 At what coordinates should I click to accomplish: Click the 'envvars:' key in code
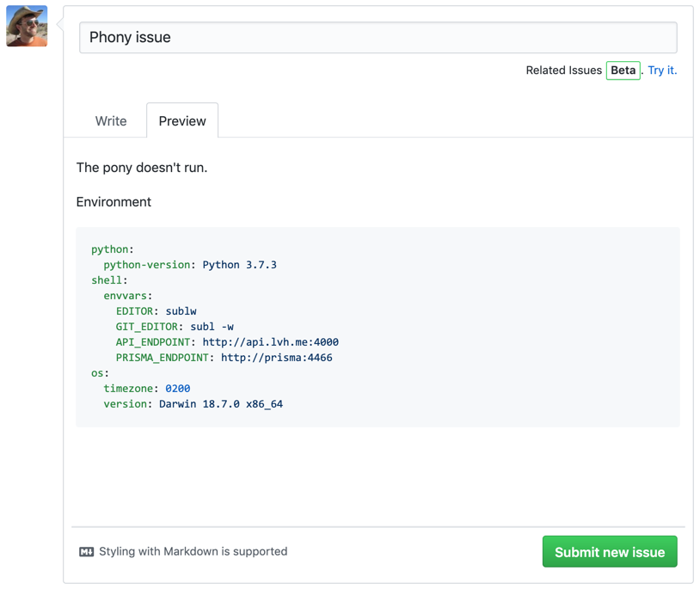(x=128, y=296)
